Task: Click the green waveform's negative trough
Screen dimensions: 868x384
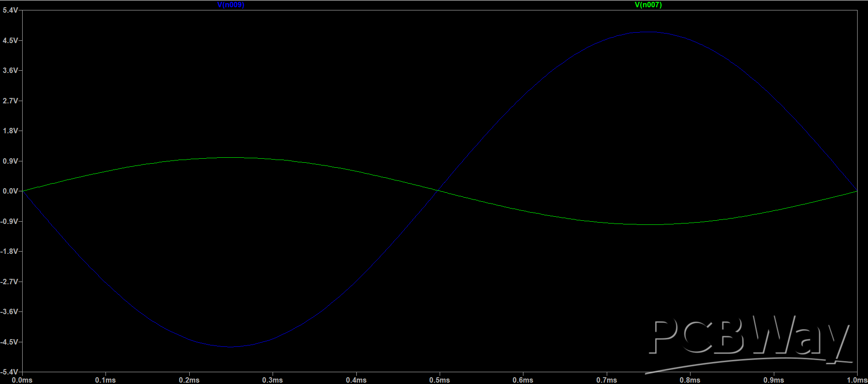Action: [x=648, y=224]
